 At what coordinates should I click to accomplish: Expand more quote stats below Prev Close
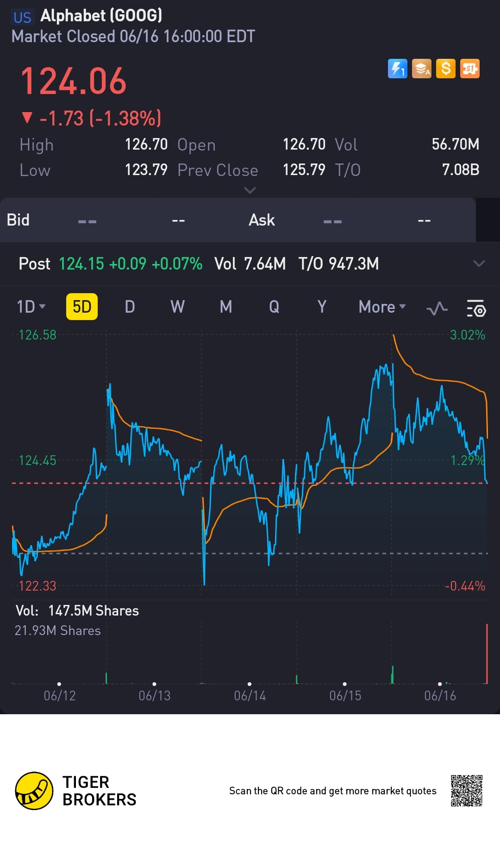250,190
